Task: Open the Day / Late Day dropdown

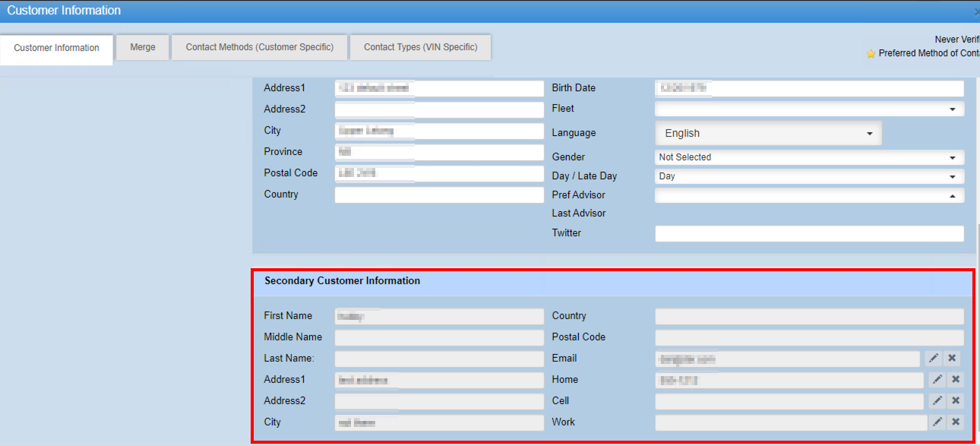Action: point(809,176)
